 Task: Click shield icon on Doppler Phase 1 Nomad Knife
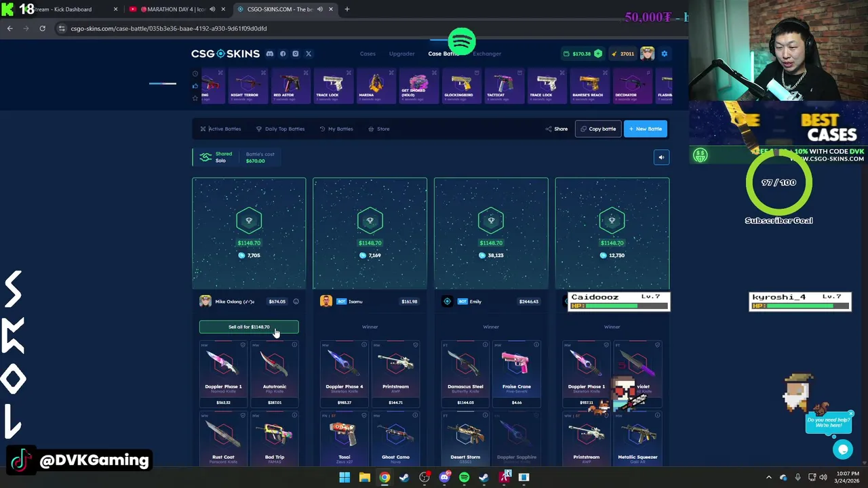point(243,345)
